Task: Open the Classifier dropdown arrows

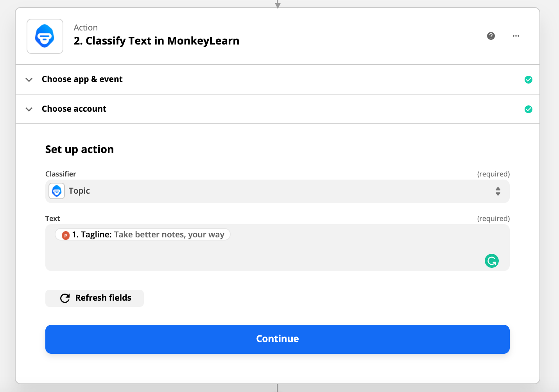Action: (498, 191)
